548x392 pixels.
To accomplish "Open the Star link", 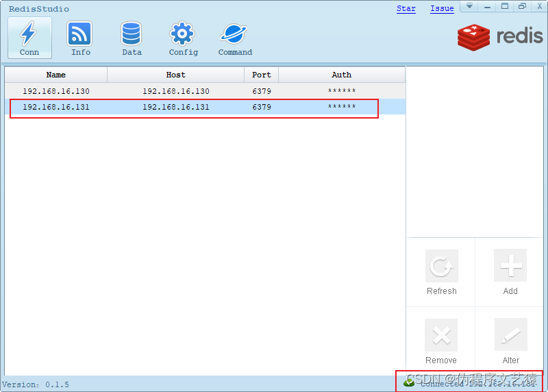I will click(406, 8).
